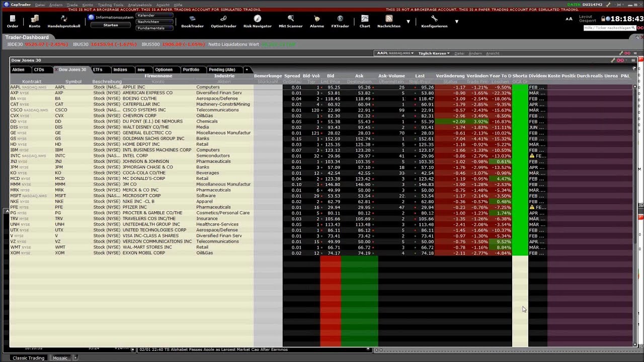Click the Informationssystem globe icon
Image resolution: width=644 pixels, height=362 pixels.
coord(91,17)
